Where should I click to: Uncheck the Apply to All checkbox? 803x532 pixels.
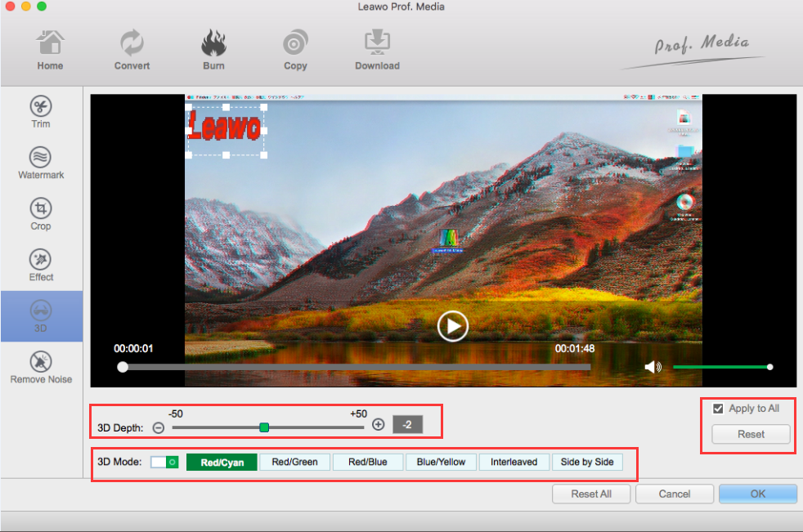click(718, 409)
